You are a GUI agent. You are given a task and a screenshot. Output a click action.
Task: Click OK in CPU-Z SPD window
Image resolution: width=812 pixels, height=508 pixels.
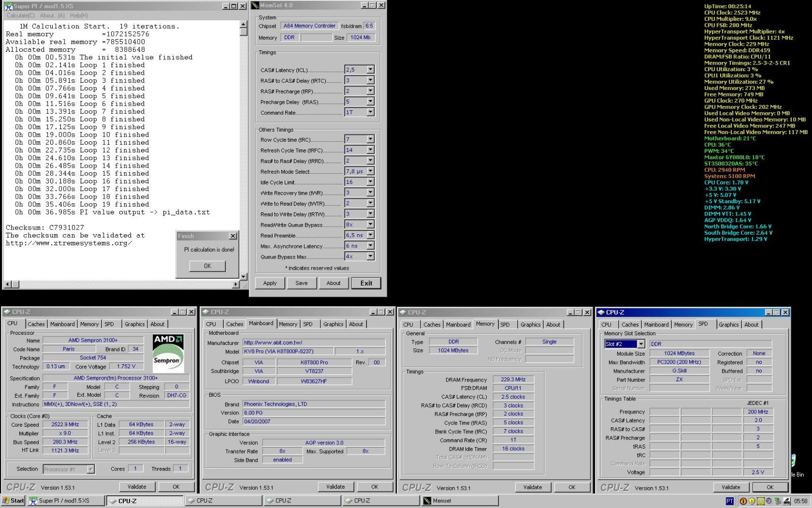point(770,487)
